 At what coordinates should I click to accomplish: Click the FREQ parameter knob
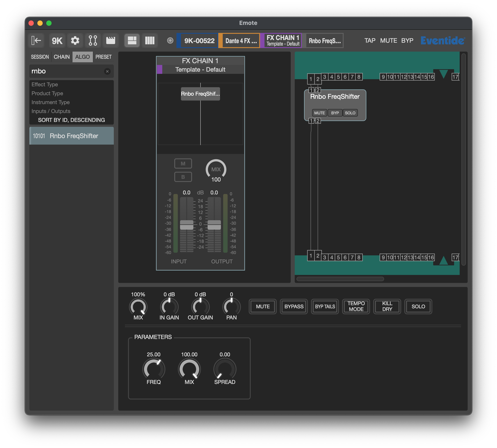click(154, 369)
